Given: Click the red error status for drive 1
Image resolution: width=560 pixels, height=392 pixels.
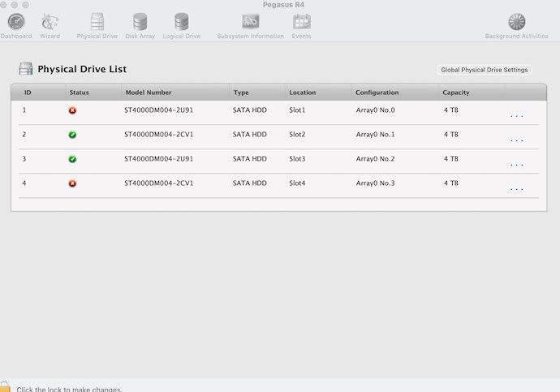Looking at the screenshot, I should (72, 110).
